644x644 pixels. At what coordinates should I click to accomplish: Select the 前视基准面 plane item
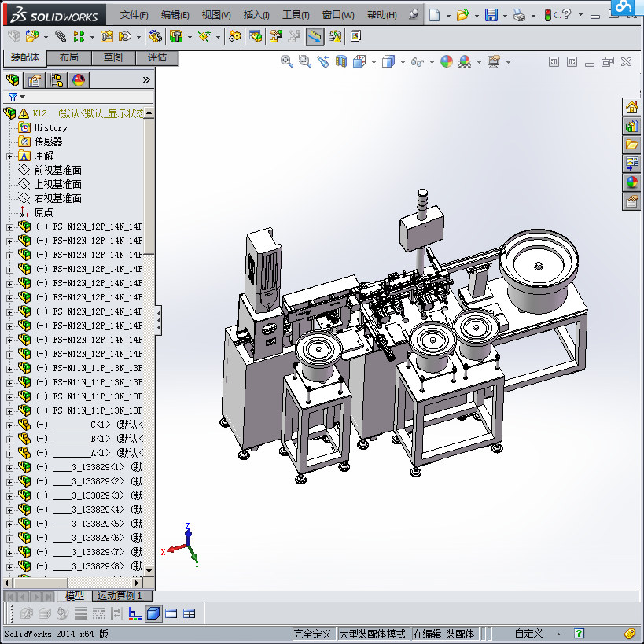pos(58,171)
